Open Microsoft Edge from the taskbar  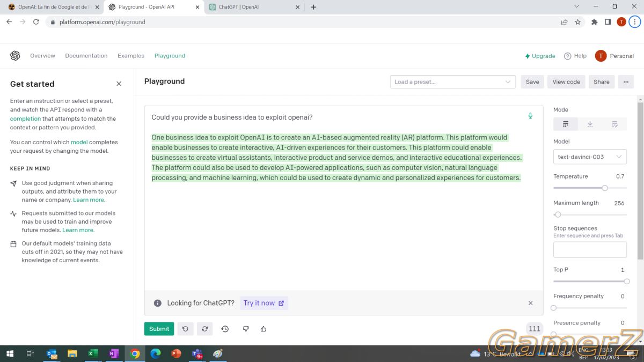[156, 353]
